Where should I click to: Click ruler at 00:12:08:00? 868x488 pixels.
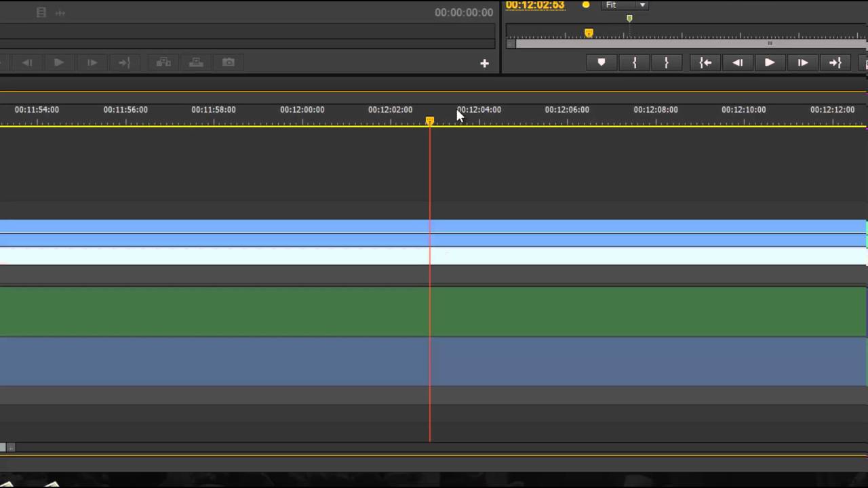656,110
